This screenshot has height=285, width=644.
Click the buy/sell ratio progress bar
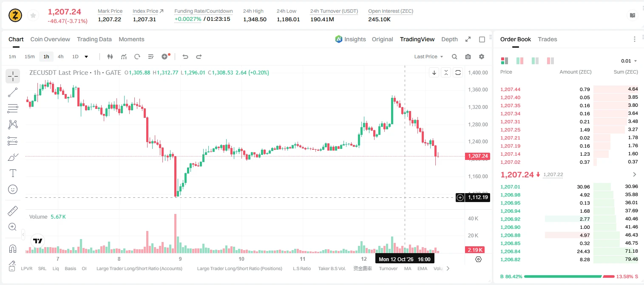tap(569, 276)
